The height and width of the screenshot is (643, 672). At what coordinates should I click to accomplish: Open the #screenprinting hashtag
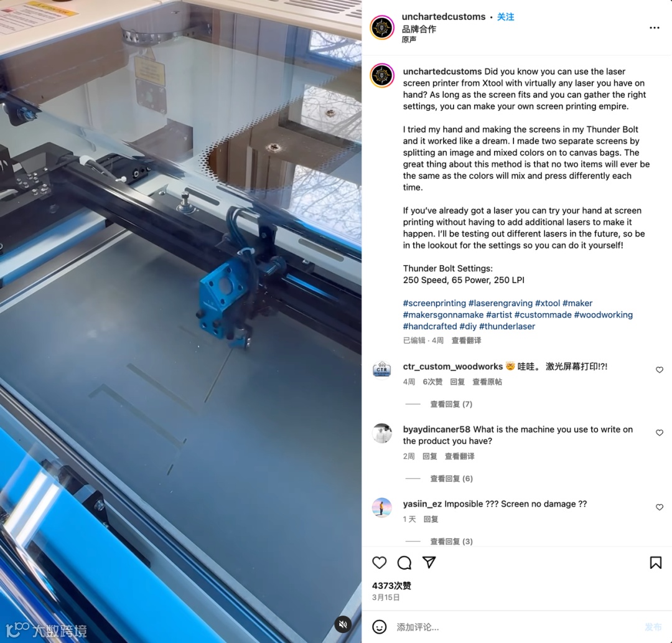click(x=434, y=303)
